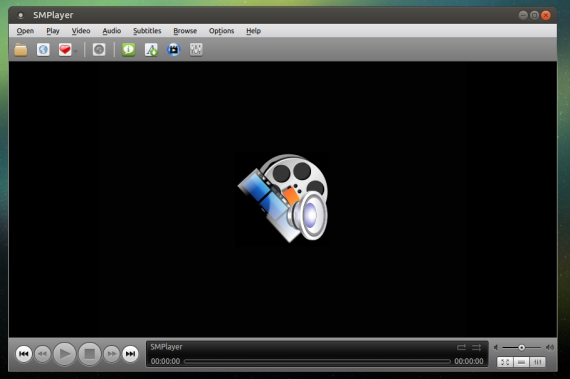Click the volume slider handle

521,348
